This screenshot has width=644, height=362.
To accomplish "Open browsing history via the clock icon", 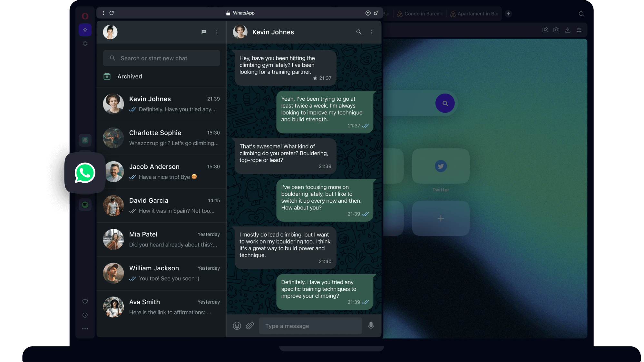I will [85, 315].
